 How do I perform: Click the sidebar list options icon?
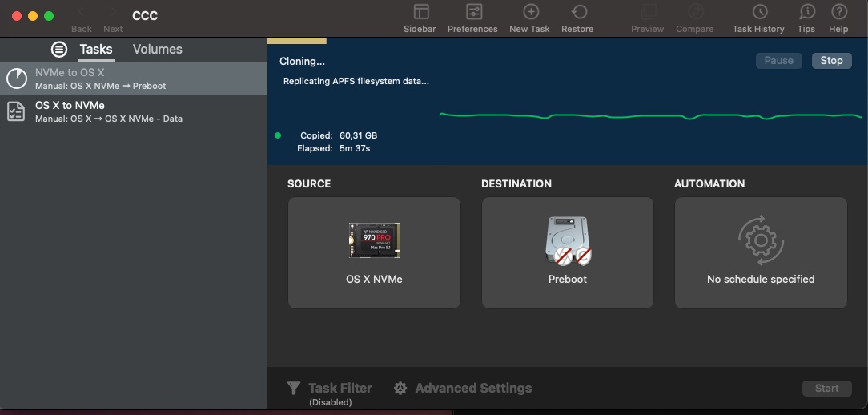[59, 50]
